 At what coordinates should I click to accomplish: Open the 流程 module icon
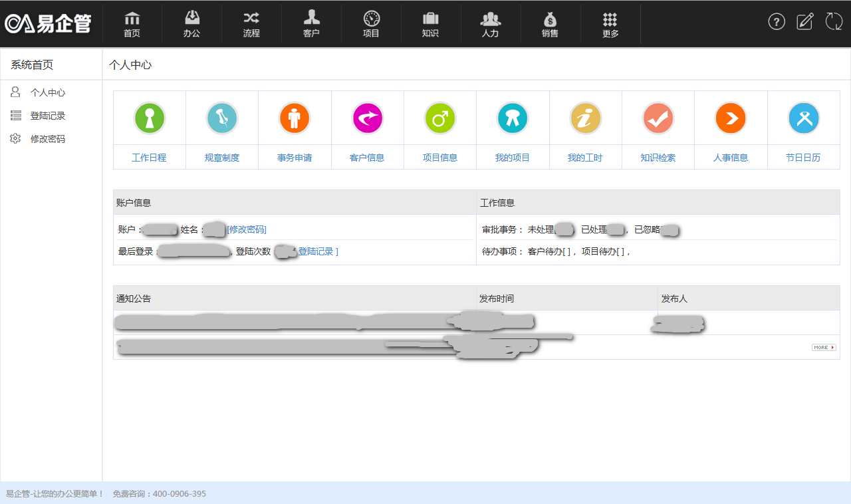251,23
